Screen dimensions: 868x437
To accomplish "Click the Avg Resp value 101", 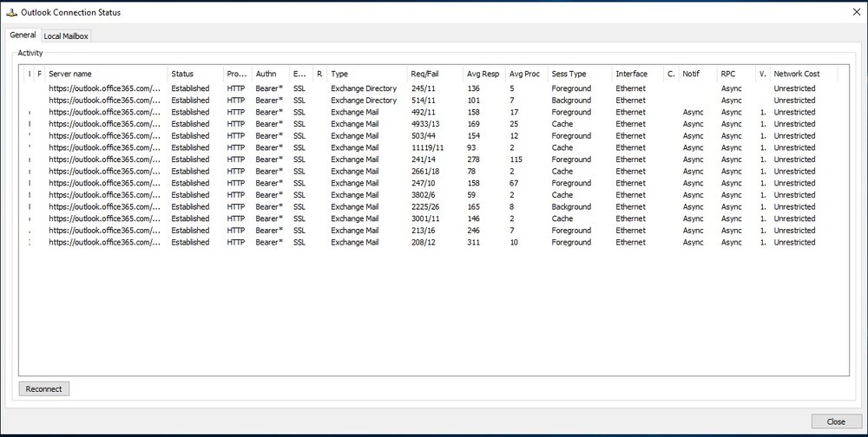I will 473,100.
